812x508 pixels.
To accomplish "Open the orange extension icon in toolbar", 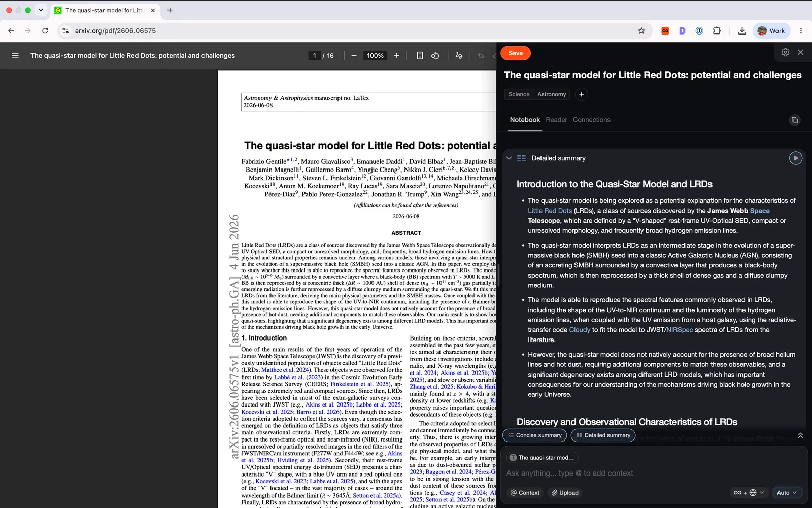I will pos(665,31).
